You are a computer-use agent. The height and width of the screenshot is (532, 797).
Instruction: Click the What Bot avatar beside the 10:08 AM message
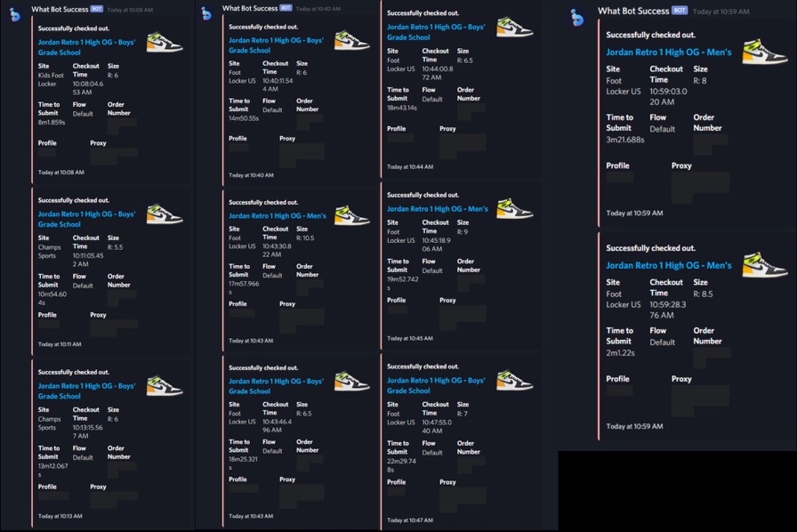(x=15, y=15)
